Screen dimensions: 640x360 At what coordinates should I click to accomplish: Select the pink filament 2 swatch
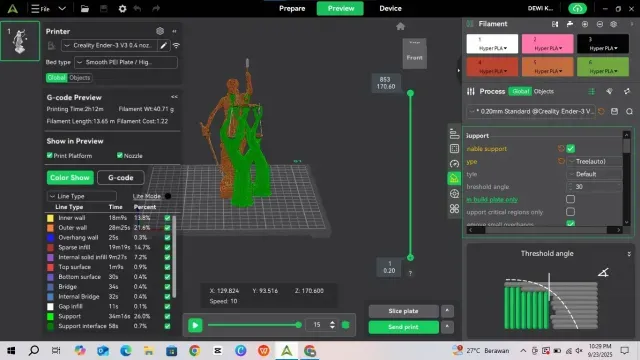click(547, 44)
